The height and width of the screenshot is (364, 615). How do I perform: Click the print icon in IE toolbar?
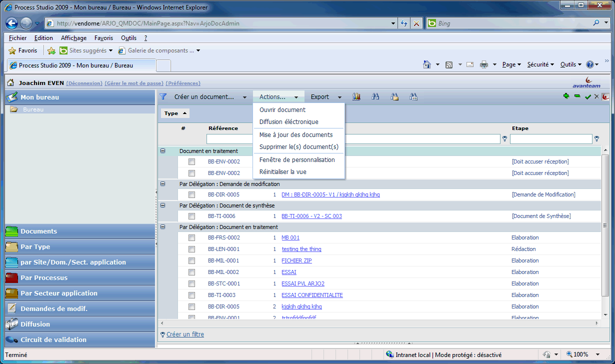483,64
